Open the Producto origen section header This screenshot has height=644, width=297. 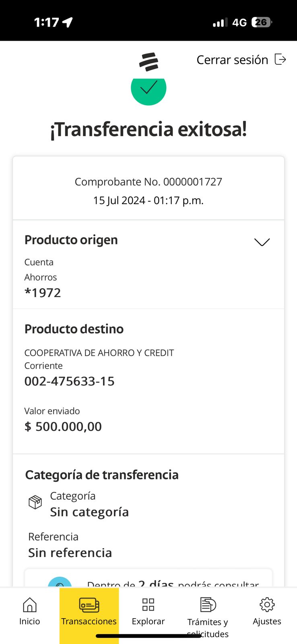tap(71, 240)
